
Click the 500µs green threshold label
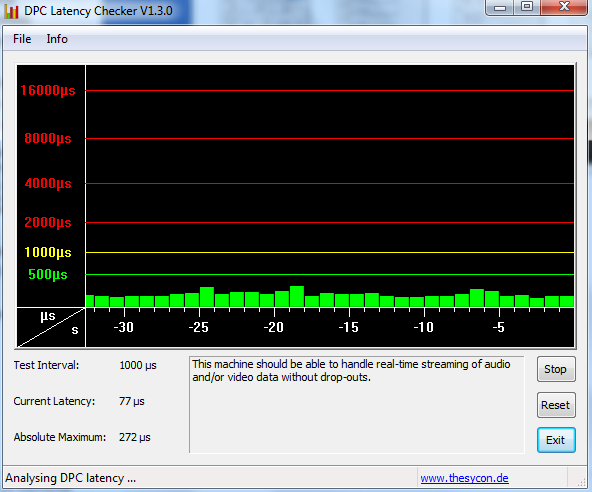pyautogui.click(x=48, y=274)
